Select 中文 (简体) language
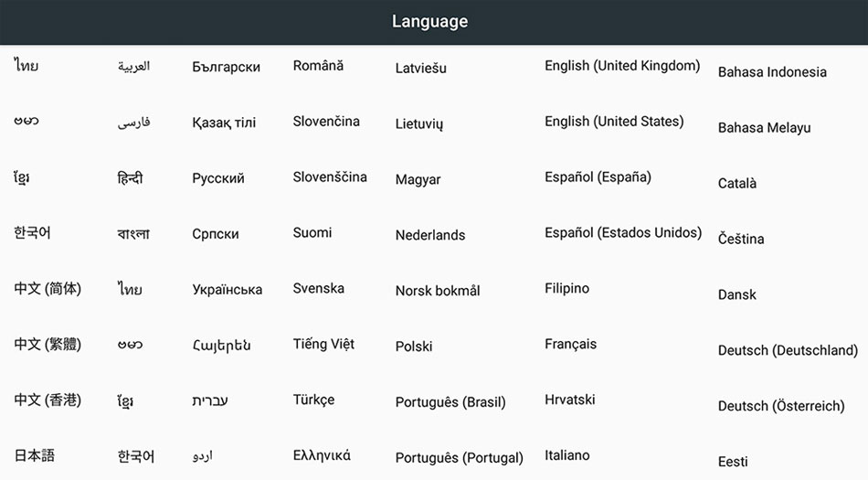 pos(48,289)
